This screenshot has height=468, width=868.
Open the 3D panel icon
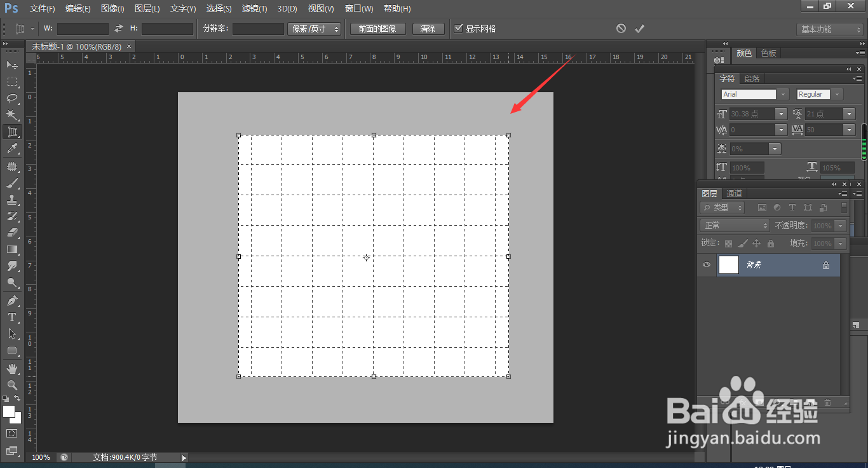(719, 62)
